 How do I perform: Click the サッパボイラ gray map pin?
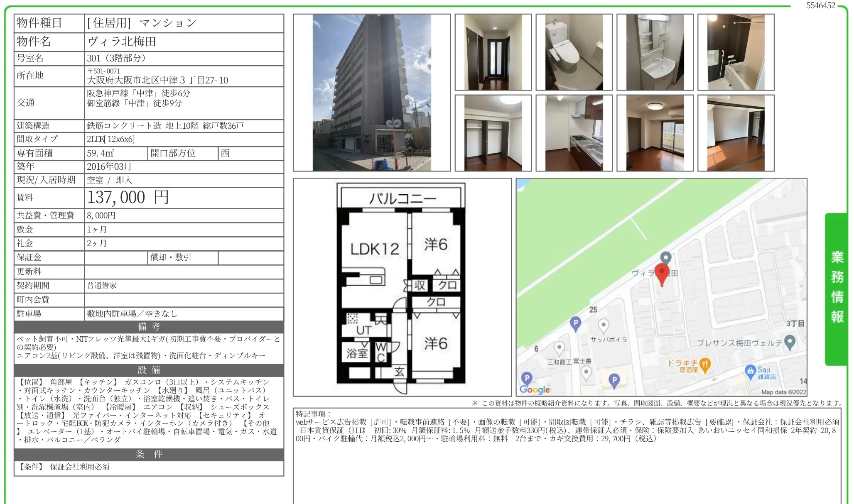[x=603, y=325]
